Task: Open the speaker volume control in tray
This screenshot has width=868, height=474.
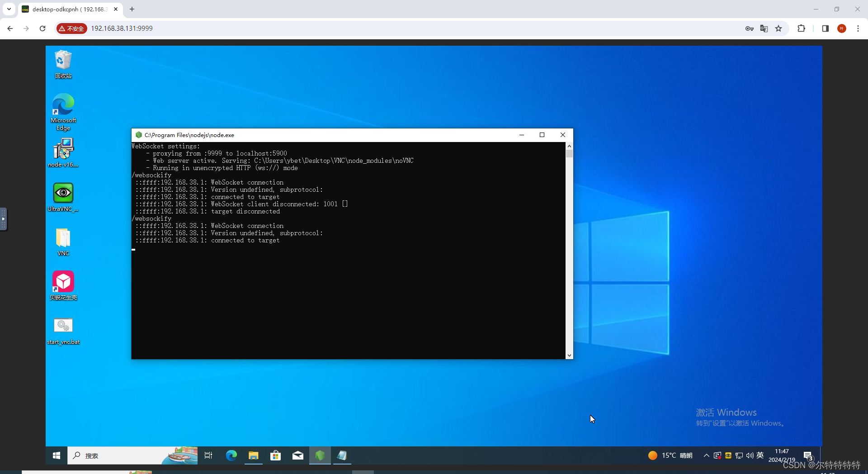Action: [x=750, y=455]
